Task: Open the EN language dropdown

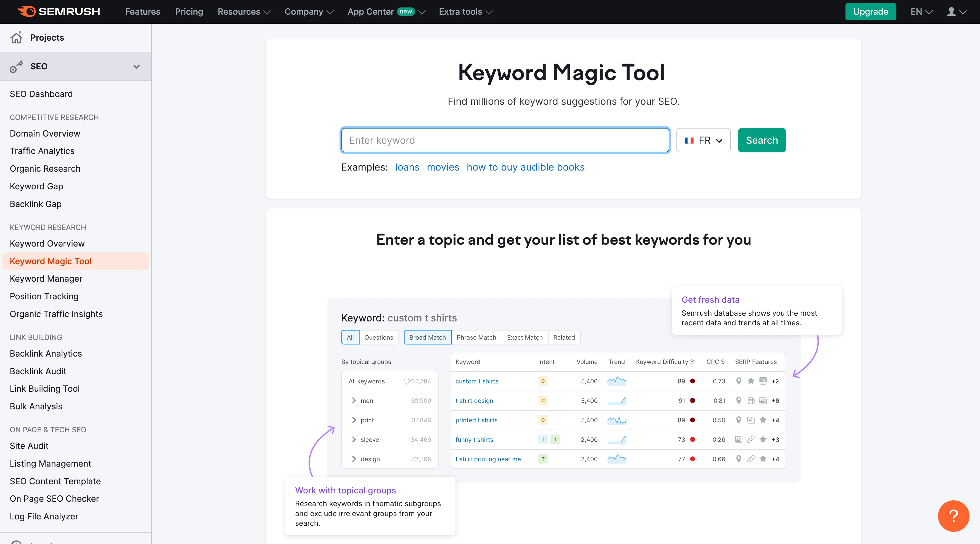Action: coord(921,12)
